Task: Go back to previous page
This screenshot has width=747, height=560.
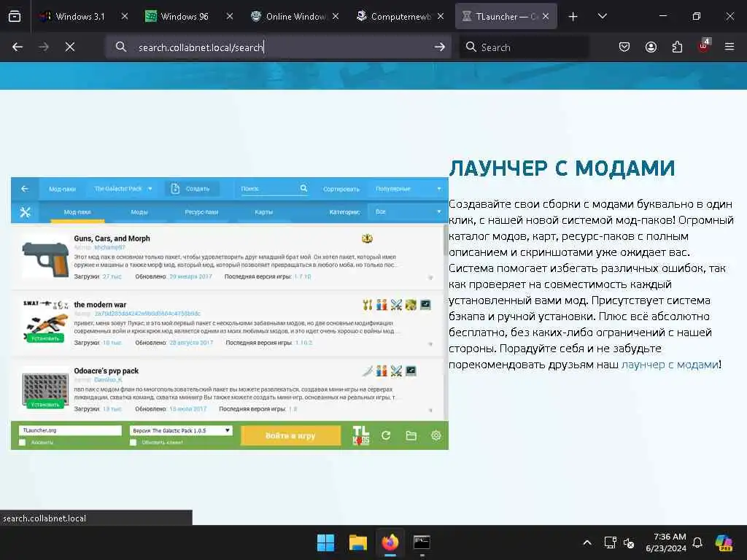Action: pos(18,47)
